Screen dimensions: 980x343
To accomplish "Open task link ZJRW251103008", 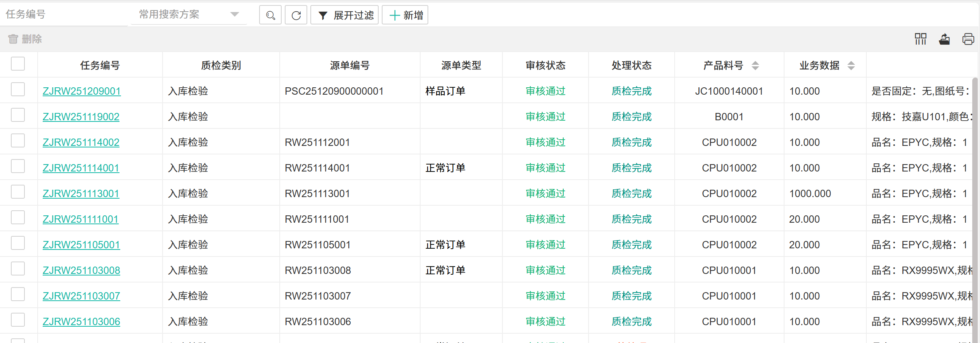I will (x=81, y=270).
